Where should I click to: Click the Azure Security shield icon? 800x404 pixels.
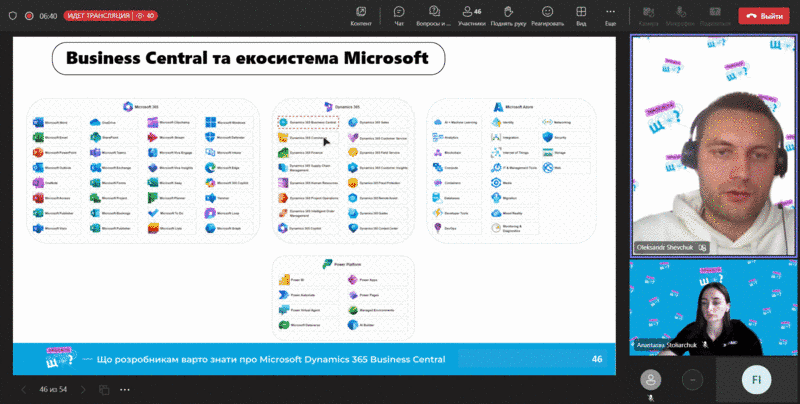click(548, 138)
